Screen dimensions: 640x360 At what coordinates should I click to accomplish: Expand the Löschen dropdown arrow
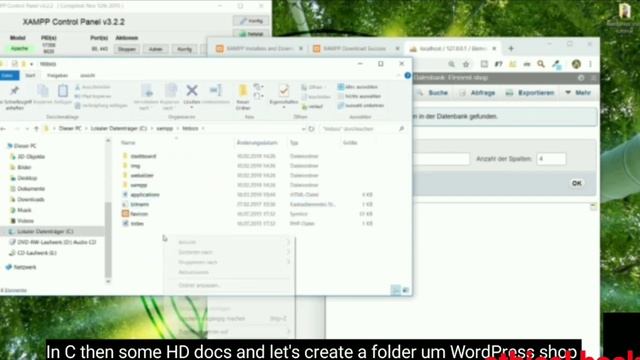pyautogui.click(x=192, y=108)
